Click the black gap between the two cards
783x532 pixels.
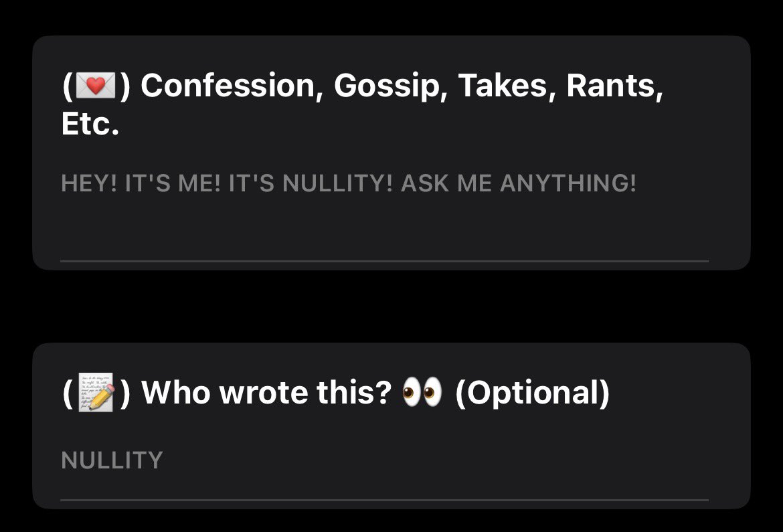391,306
